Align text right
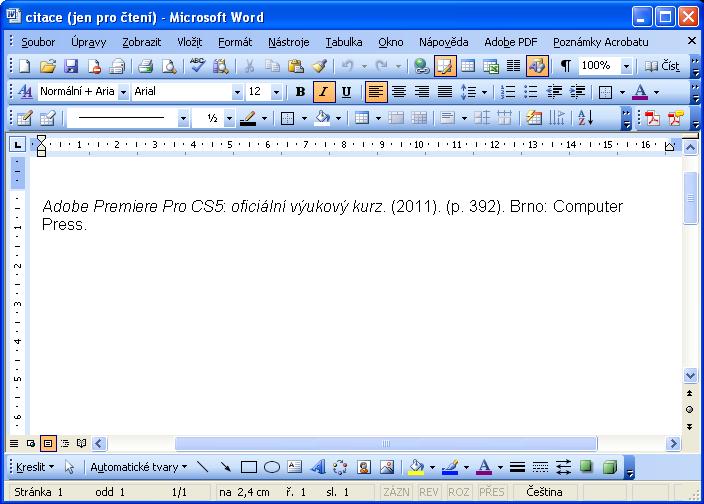This screenshot has height=504, width=704. [422, 92]
